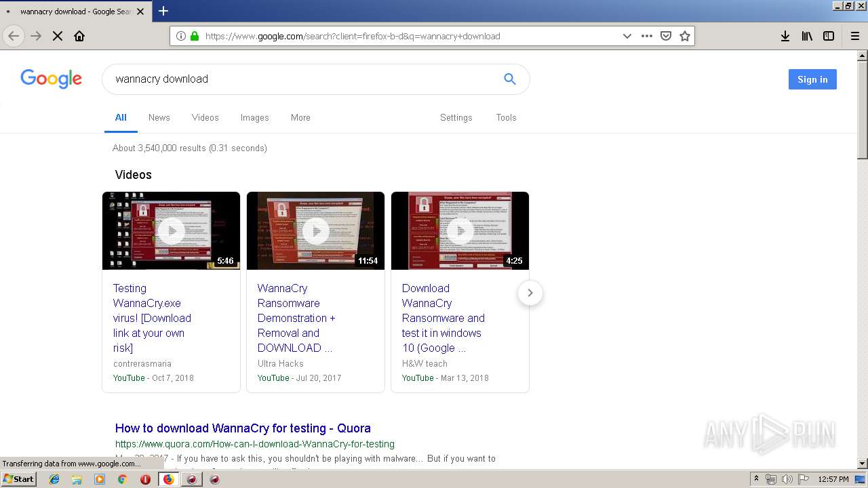Screen dimensions: 868x488
Task: Click the quora.com green URL
Action: (x=254, y=444)
